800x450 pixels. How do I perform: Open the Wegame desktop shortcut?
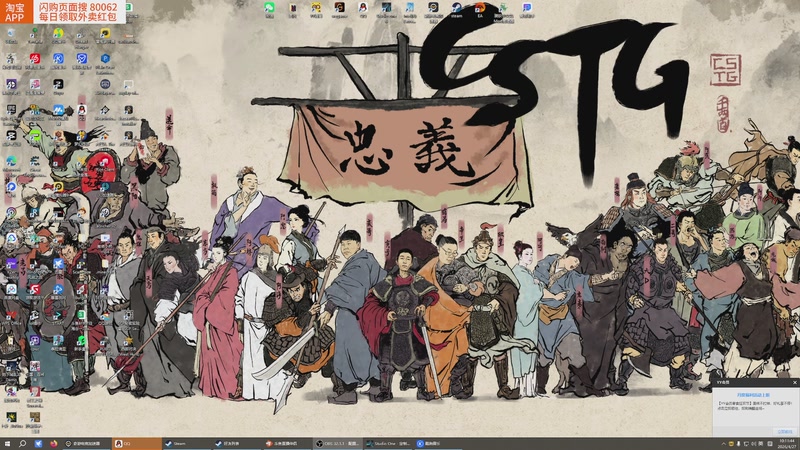click(x=339, y=10)
